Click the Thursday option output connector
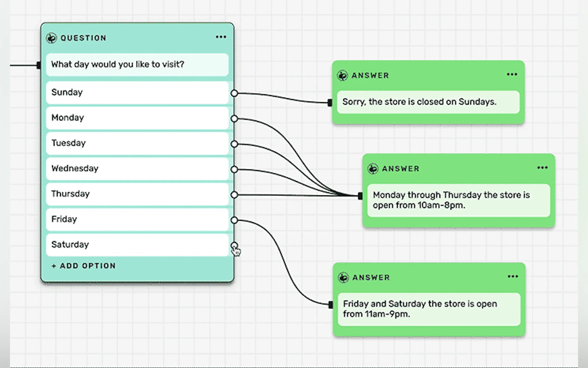Viewport: 588px width, 368px height. (x=234, y=195)
